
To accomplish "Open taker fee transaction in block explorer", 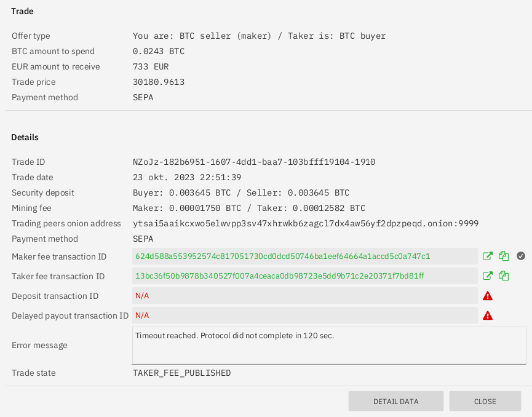I will (487, 276).
